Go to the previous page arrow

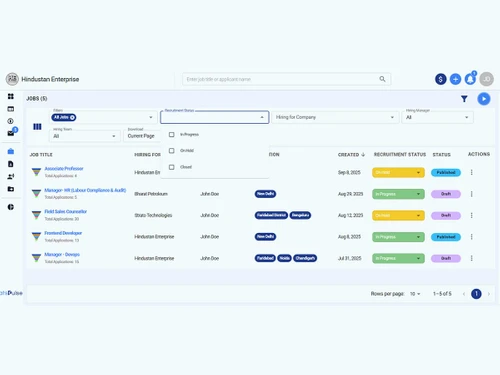464,294
